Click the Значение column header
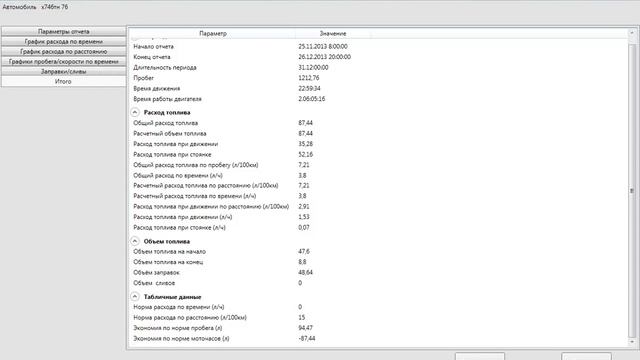Screen dimensions: 640x360 pyautogui.click(x=333, y=33)
